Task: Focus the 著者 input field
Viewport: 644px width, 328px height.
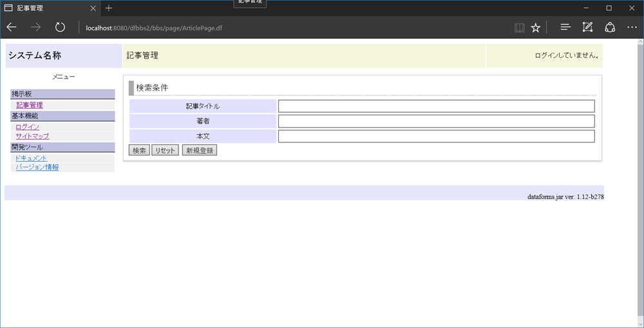Action: [436, 121]
